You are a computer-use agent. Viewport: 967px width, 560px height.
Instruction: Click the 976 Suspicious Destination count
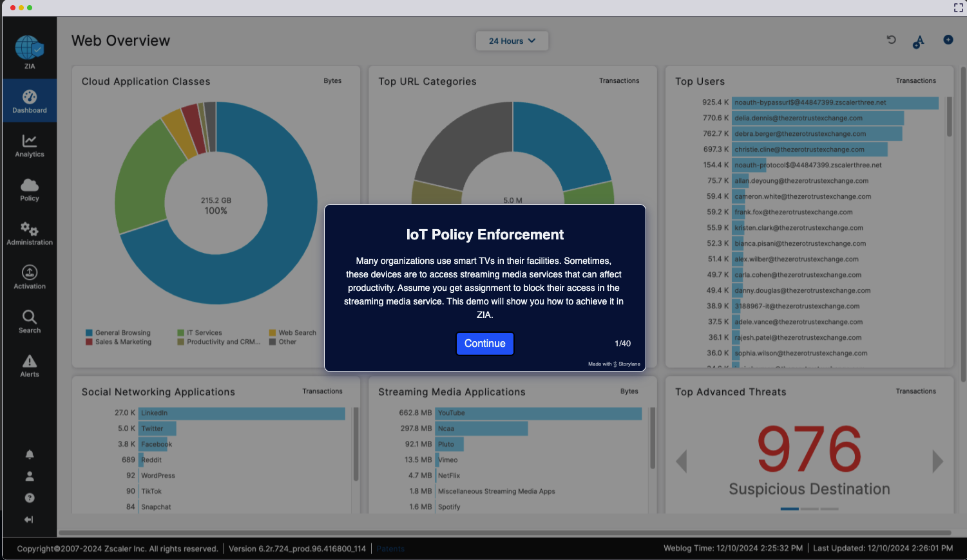[x=809, y=449]
